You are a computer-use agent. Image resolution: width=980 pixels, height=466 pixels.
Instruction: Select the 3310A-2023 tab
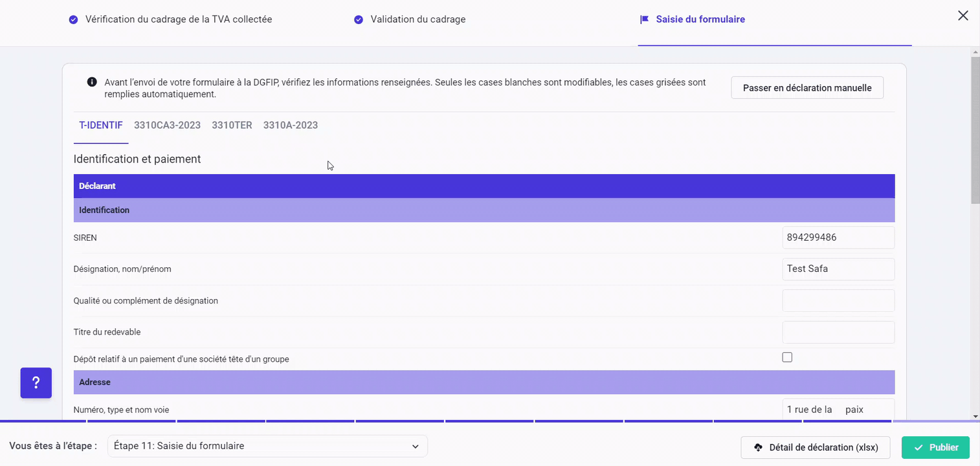click(x=290, y=126)
